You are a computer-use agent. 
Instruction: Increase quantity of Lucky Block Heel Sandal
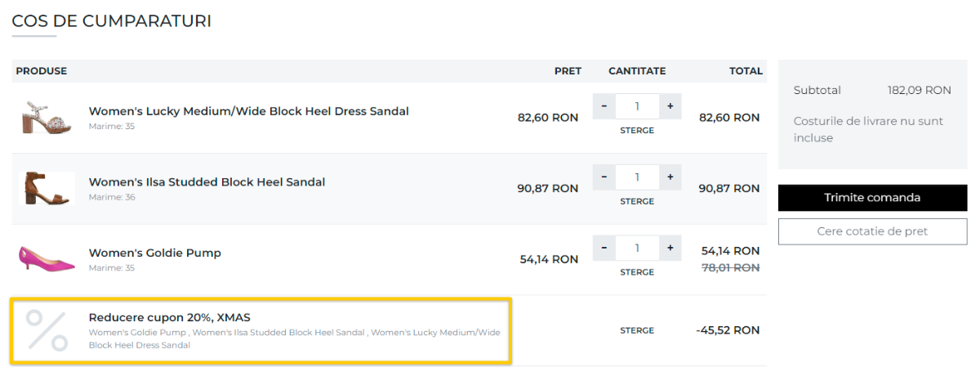(x=670, y=105)
